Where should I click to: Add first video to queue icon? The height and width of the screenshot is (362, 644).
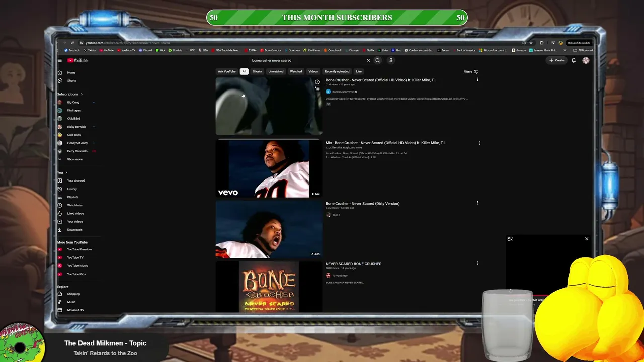point(317,88)
